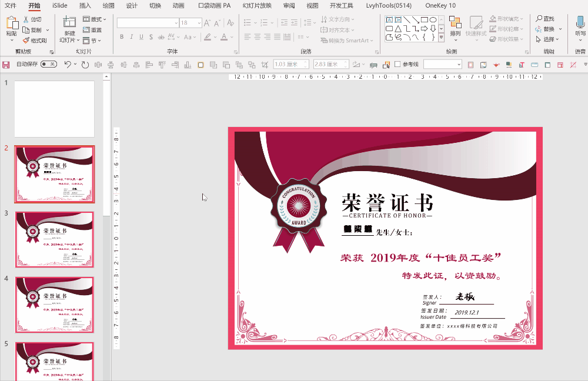Viewport: 588px width, 381px height.
Task: Click the Reset (重置) slide button
Action: [92, 29]
